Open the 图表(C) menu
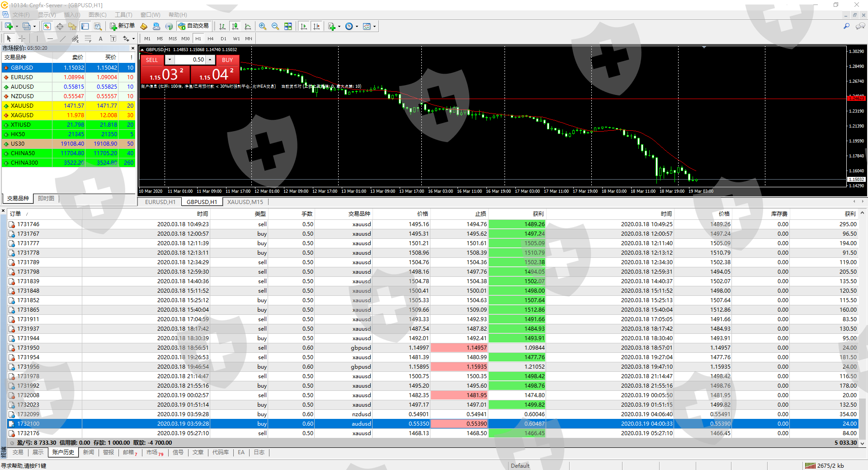868x470 pixels. pos(97,15)
